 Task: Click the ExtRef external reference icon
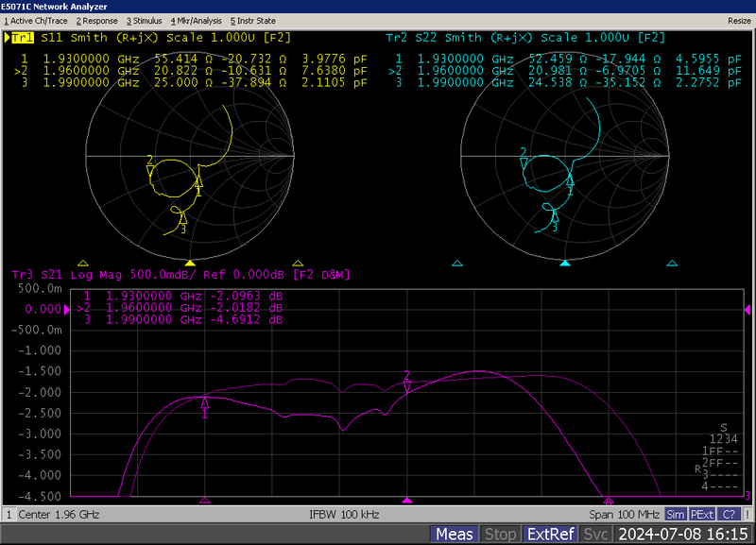(x=549, y=534)
